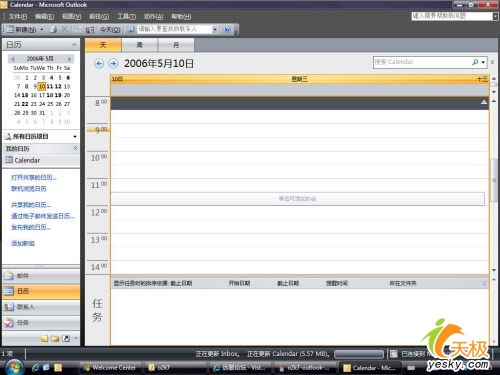The image size is (500, 375).
Task: Go to the previous day with back arrow
Action: point(99,64)
